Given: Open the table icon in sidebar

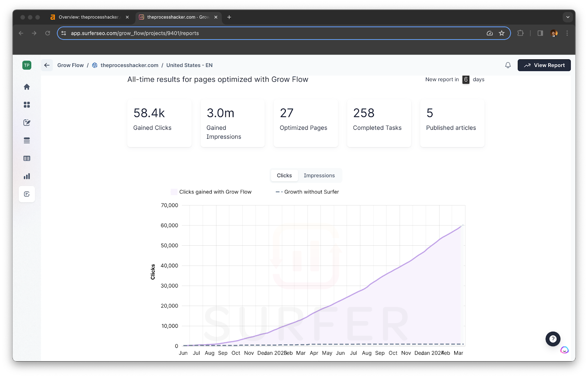Looking at the screenshot, I should click(x=27, y=159).
